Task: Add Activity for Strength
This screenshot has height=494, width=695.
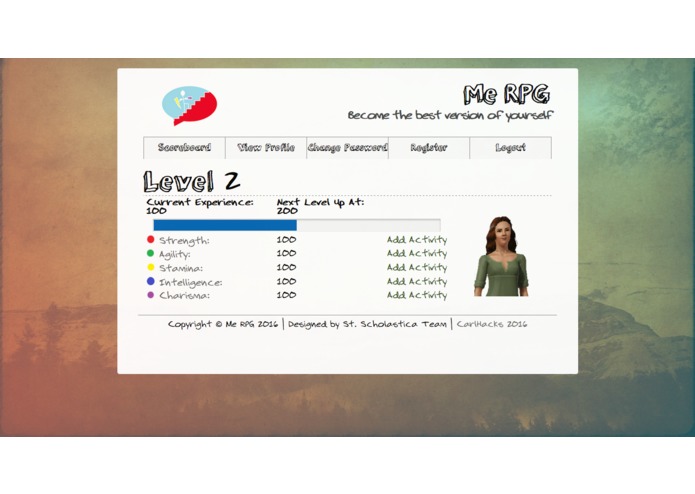Action: point(417,240)
